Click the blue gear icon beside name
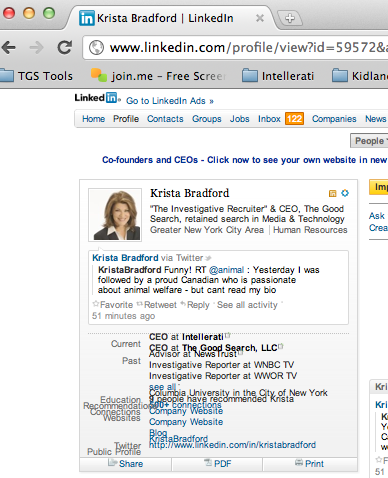The height and width of the screenshot is (478, 388). point(345,193)
